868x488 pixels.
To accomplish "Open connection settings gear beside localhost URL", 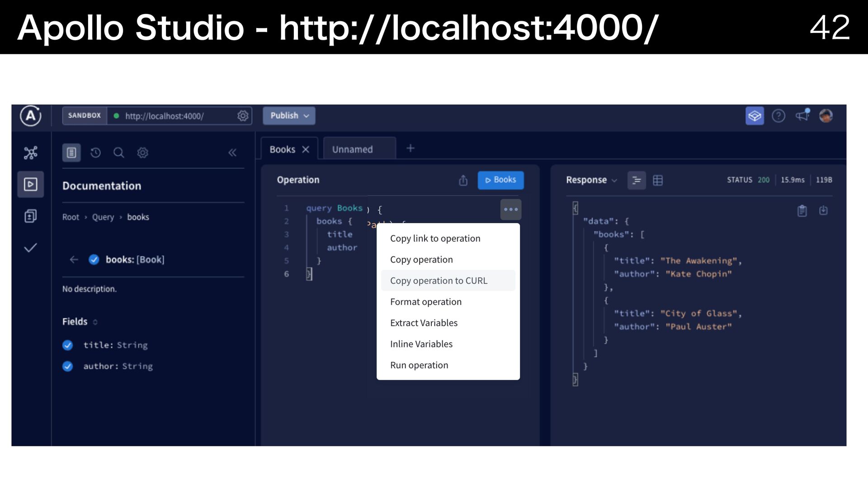I will [x=243, y=116].
